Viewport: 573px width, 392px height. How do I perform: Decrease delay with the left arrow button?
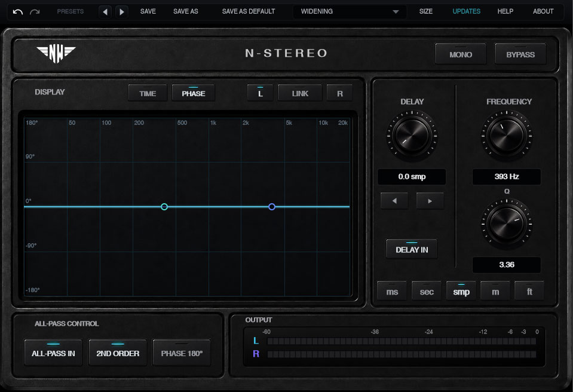[394, 201]
